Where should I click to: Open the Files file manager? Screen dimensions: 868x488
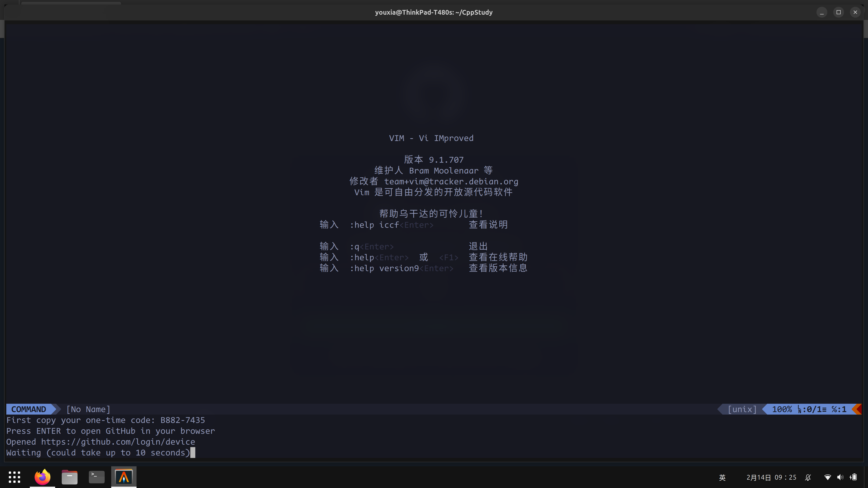(x=69, y=477)
